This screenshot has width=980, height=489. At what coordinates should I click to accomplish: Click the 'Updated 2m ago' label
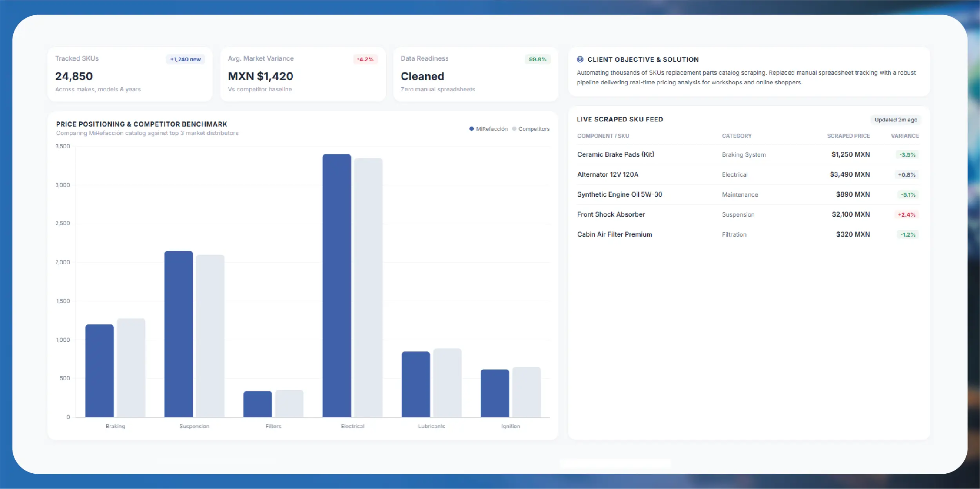pyautogui.click(x=896, y=120)
